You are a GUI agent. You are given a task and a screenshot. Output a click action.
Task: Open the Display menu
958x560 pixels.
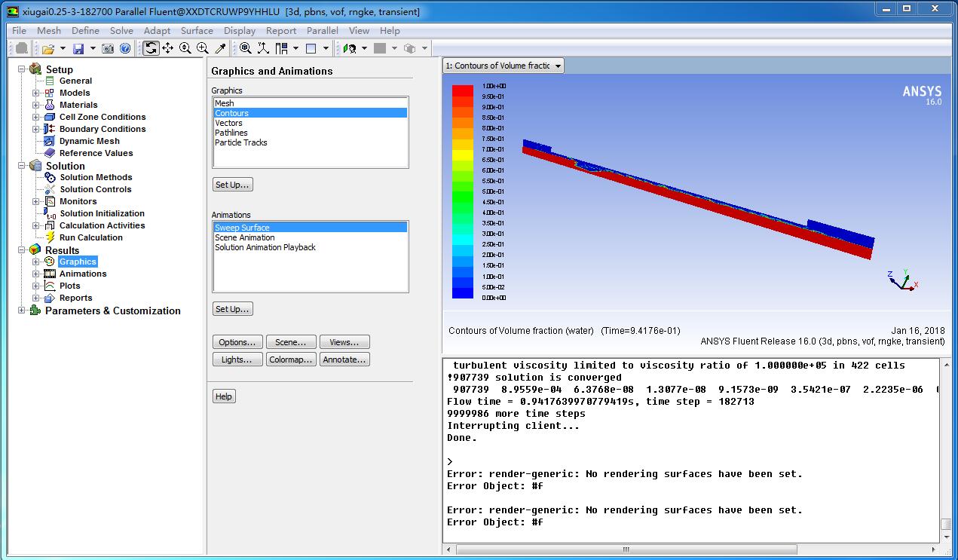coord(240,31)
